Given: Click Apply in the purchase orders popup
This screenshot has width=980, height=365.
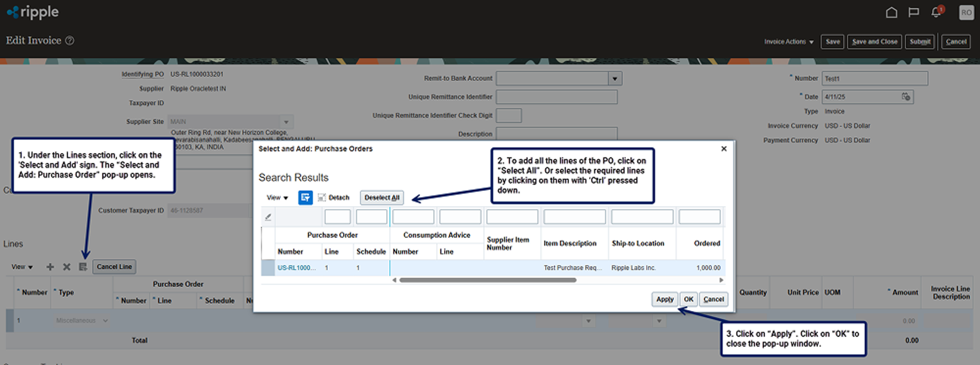Looking at the screenshot, I should point(665,299).
